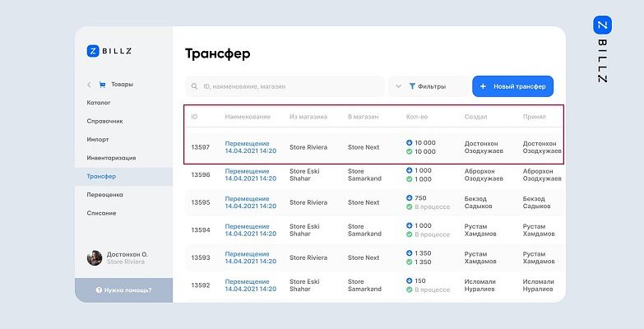Collapse the Товары section with the back chevron
This screenshot has height=329, width=644.
pos(89,84)
